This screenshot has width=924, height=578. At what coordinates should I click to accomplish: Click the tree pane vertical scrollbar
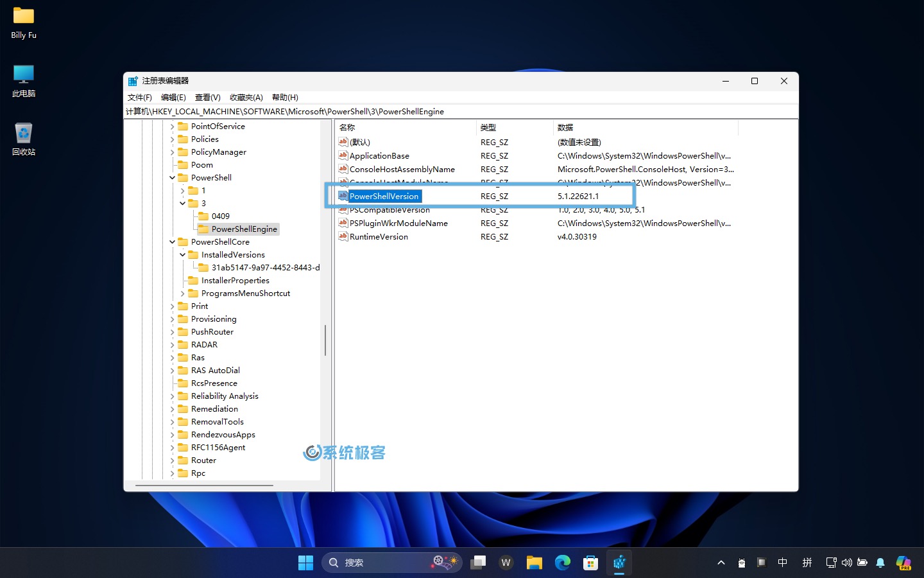325,340
